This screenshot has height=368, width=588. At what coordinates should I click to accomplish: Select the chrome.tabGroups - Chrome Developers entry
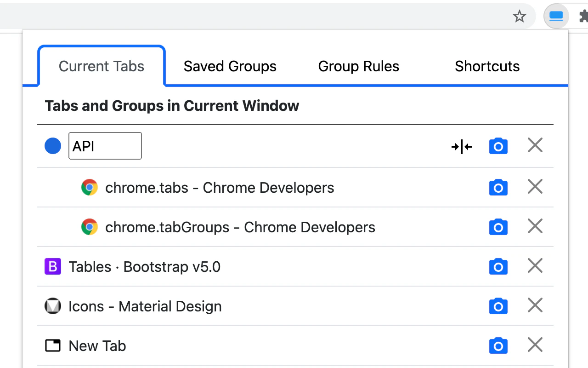pyautogui.click(x=240, y=227)
